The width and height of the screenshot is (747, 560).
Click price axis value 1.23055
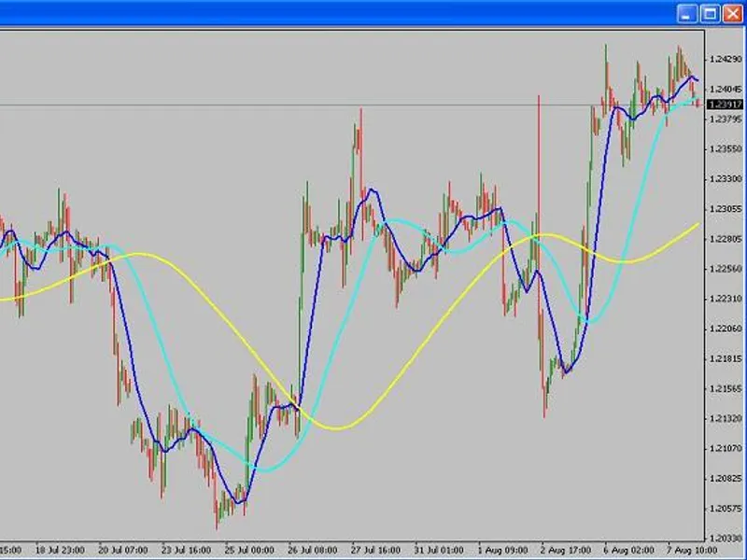click(726, 209)
